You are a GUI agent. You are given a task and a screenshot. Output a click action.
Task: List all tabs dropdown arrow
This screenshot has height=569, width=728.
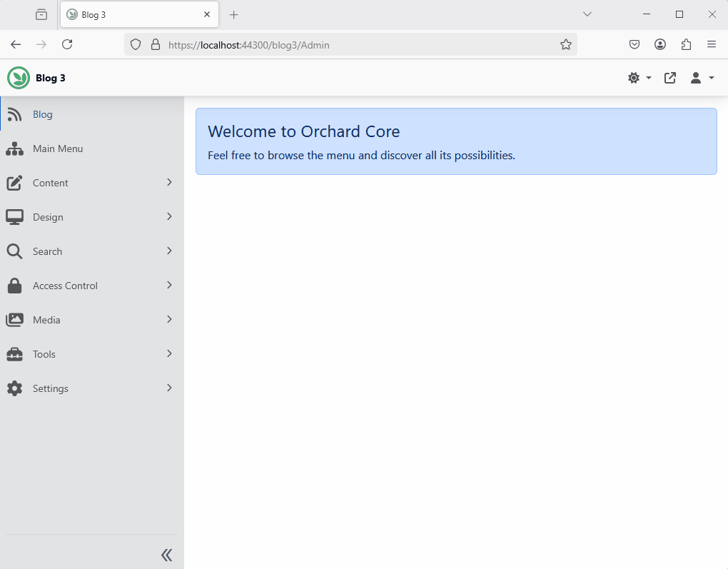pyautogui.click(x=587, y=14)
